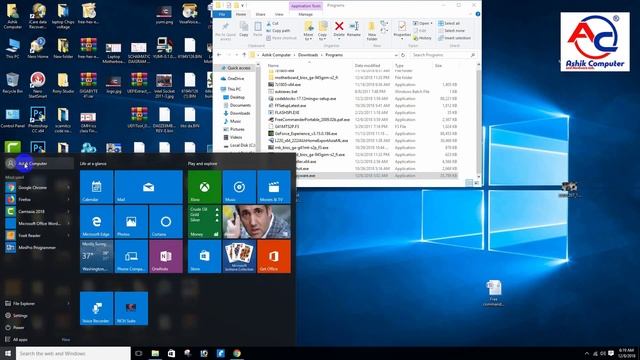Image resolution: width=640 pixels, height=360 pixels.
Task: Click the New folder icon in ribbon
Action: [372, 31]
